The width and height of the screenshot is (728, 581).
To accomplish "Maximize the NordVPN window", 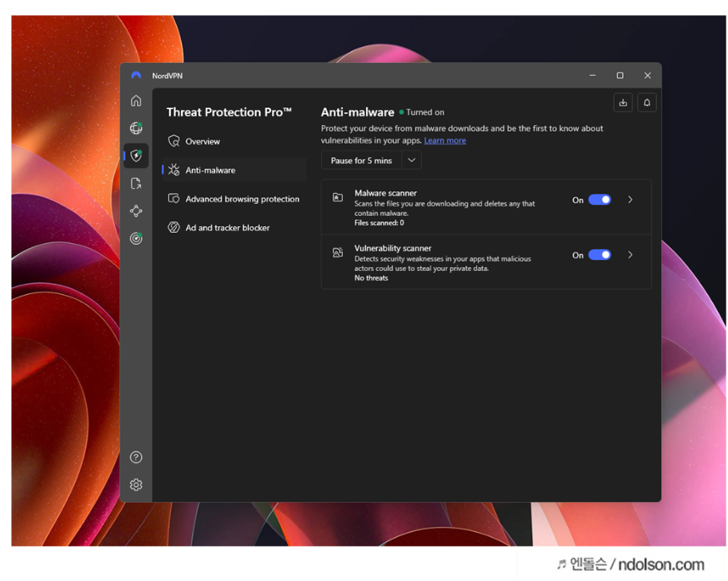I will click(x=620, y=75).
